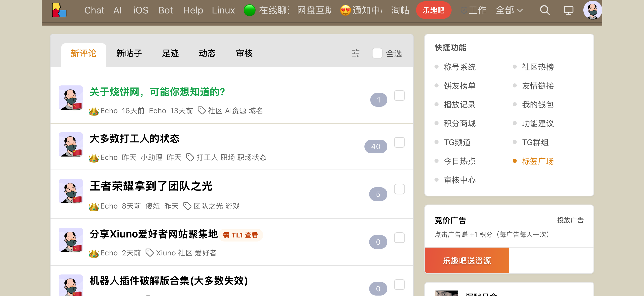This screenshot has height=296, width=644.
Task: Open post title 关于烧饼网，可能你想知道的?
Action: click(157, 92)
